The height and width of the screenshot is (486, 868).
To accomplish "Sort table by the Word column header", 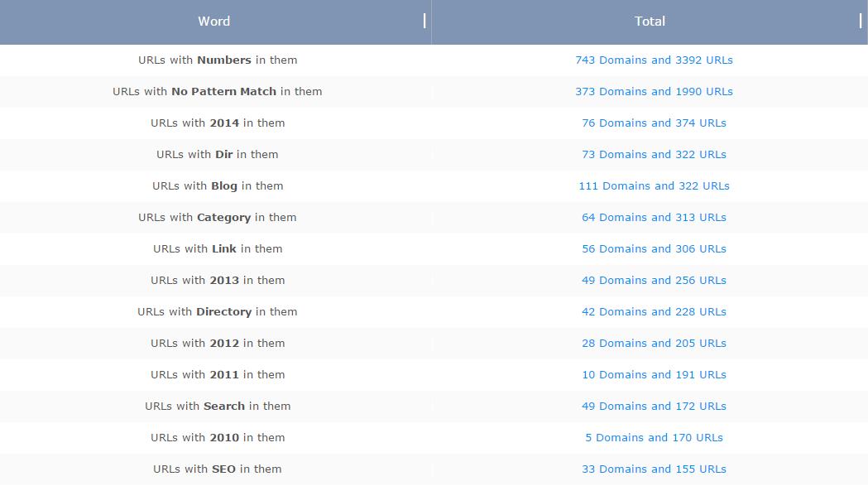I will pyautogui.click(x=213, y=22).
